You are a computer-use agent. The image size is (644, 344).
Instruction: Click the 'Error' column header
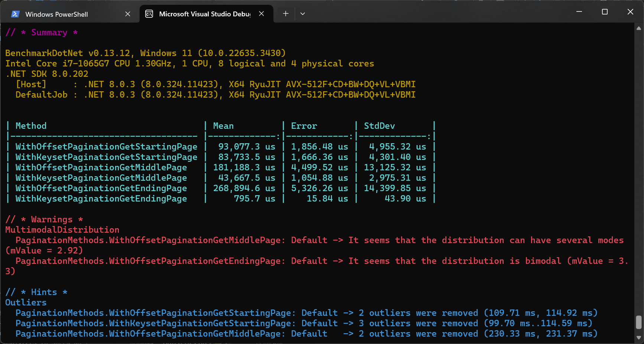(304, 126)
